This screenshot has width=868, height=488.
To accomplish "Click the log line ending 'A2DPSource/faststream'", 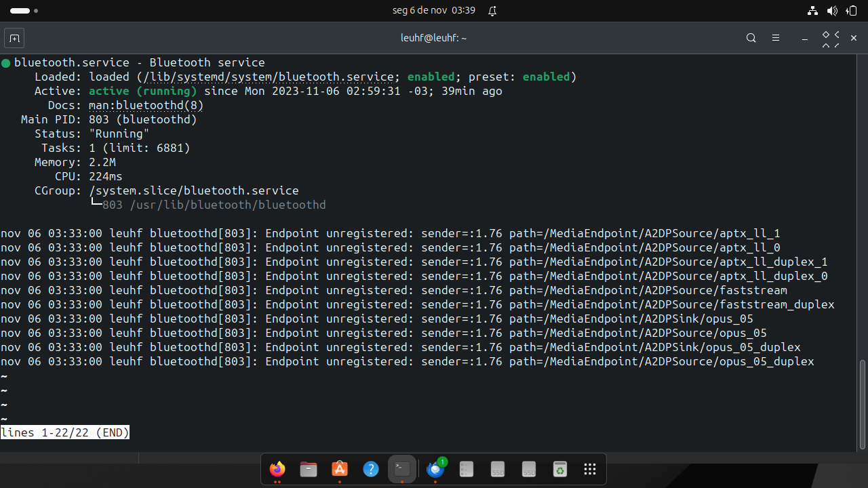I will 394,290.
